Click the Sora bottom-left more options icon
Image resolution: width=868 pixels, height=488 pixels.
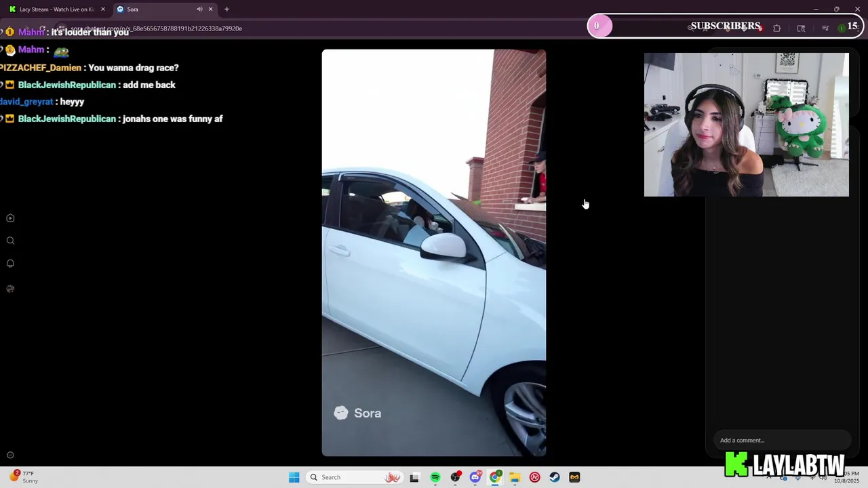click(x=10, y=455)
